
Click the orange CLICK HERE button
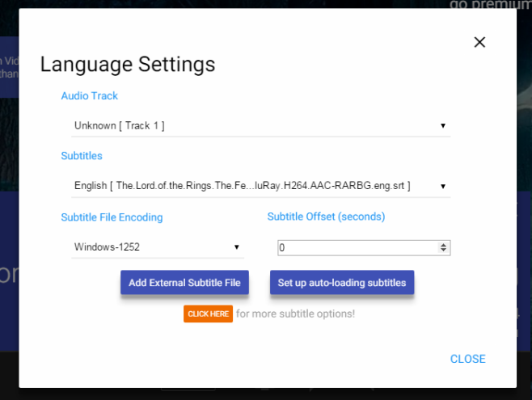tap(208, 314)
